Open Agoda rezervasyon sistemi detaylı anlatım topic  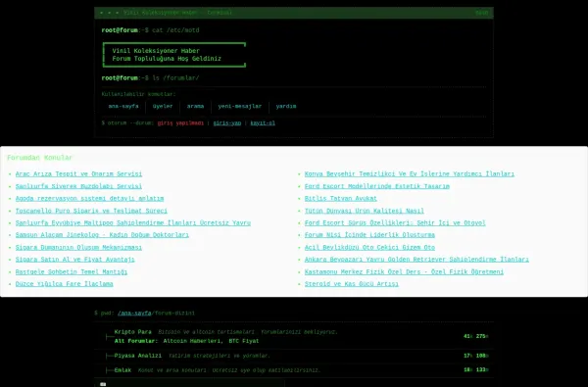pyautogui.click(x=89, y=198)
